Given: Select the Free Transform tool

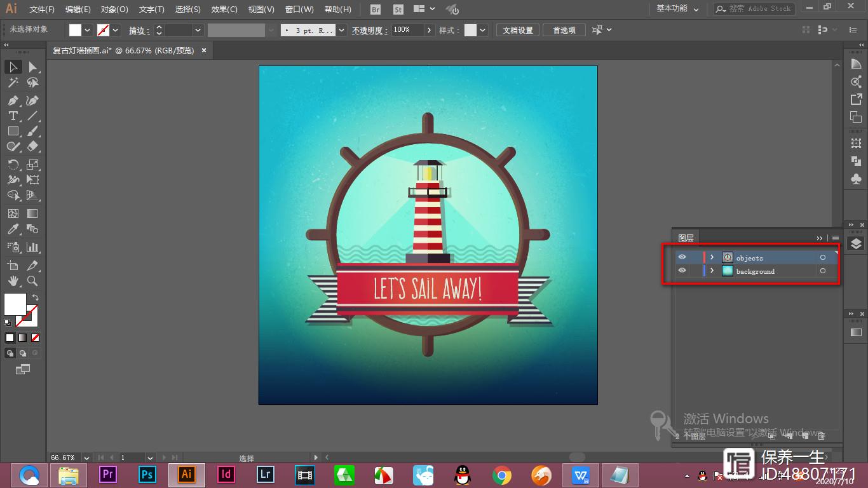Looking at the screenshot, I should click(32, 180).
